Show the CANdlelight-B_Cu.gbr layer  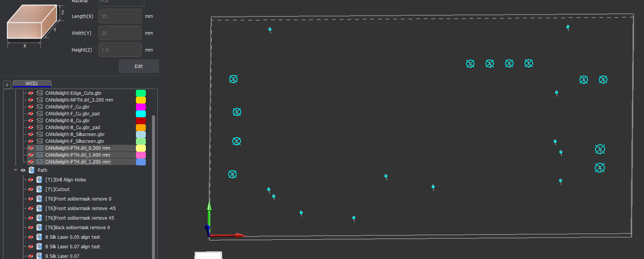31,120
